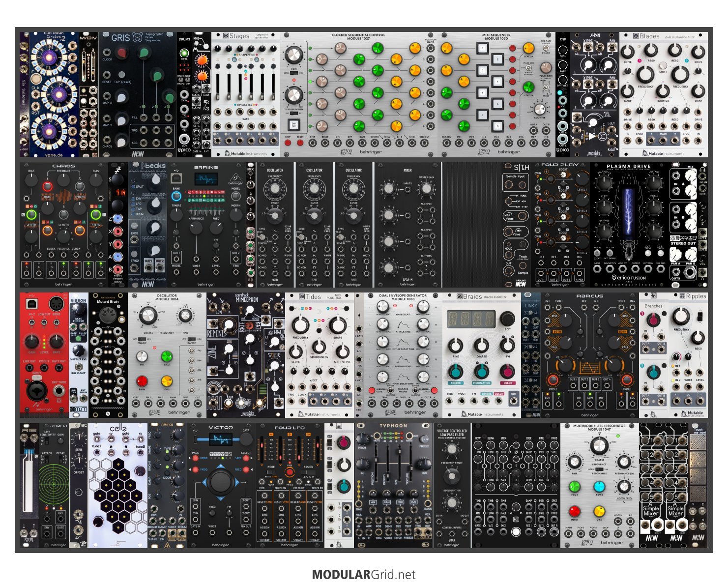Toggle ENABLE switch on Oscillator Module 1004

coord(143,339)
